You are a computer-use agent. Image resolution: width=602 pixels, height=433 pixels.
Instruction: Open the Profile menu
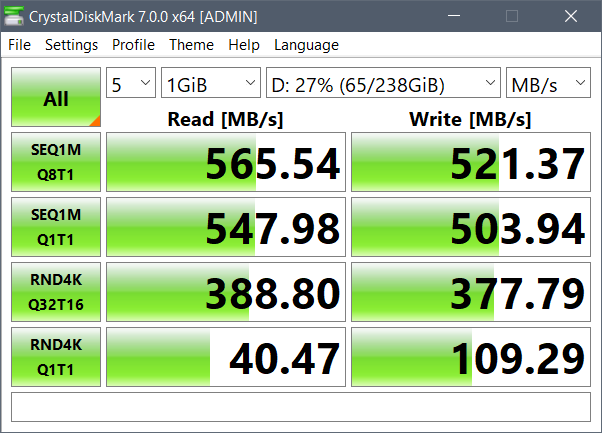[133, 45]
